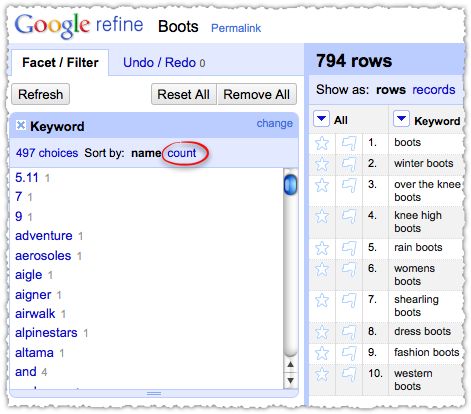Star row 9 fashion boots

pos(322,353)
